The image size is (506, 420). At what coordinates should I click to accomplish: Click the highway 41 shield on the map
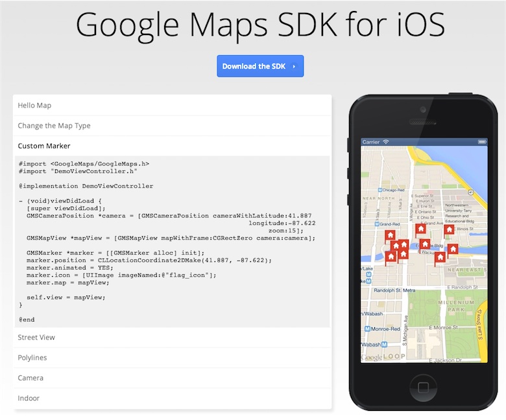[471, 192]
